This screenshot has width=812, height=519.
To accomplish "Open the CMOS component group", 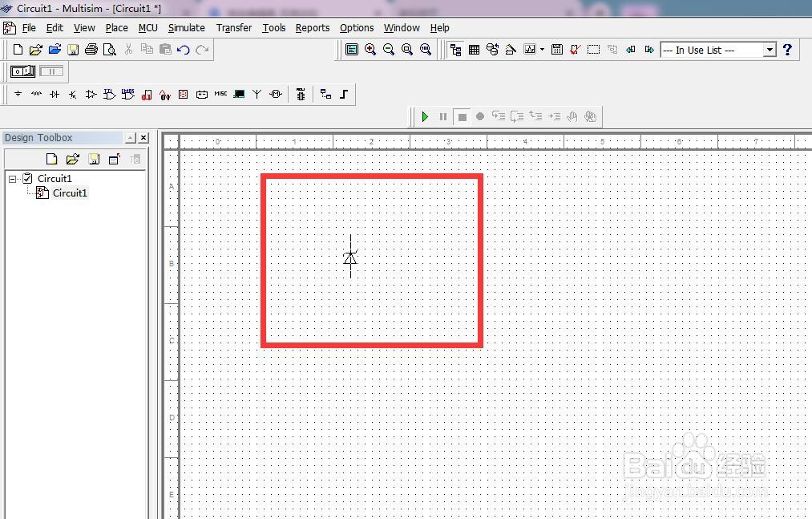I will pos(128,94).
